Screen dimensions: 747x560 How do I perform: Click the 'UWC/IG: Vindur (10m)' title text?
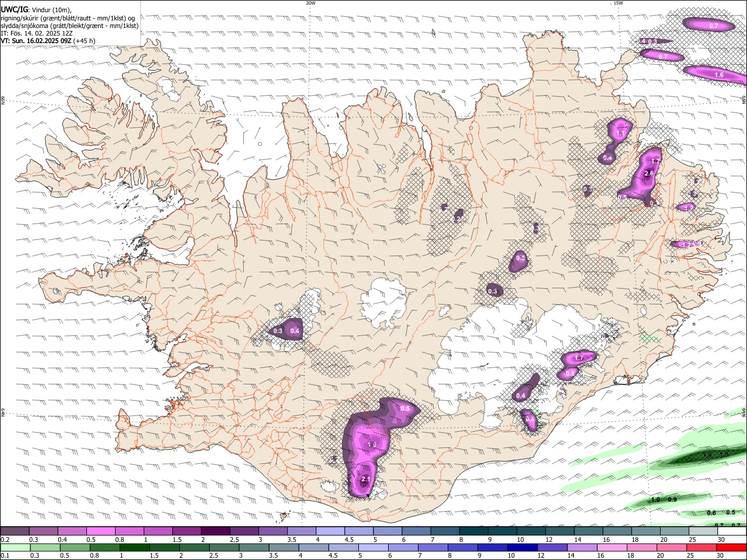point(36,10)
